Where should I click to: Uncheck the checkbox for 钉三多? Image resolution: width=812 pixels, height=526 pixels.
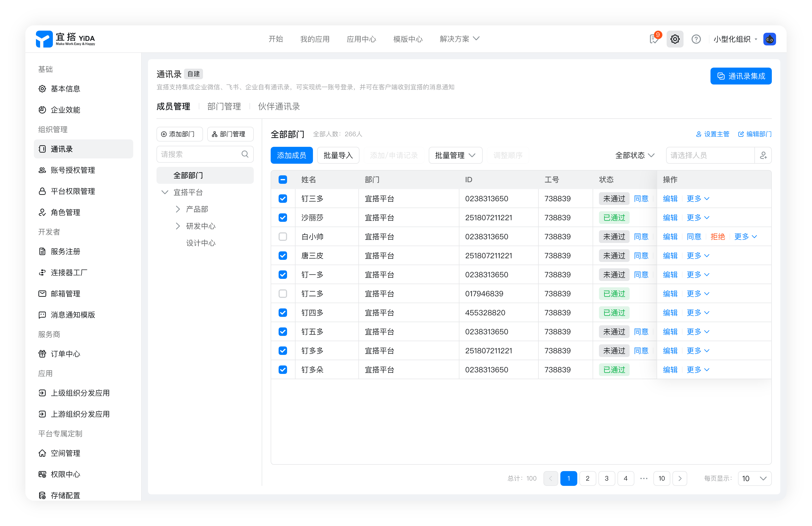283,198
